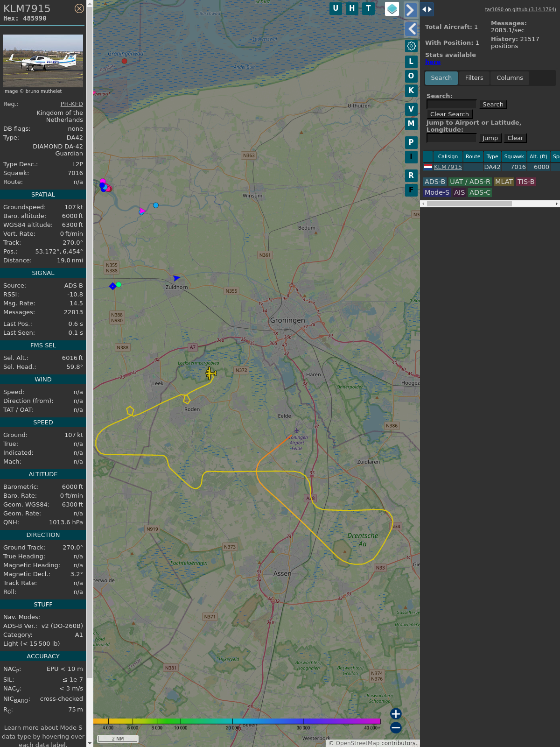Select the KLM7915 callsign in table
Screen dimensions: 560x747
coord(448,167)
